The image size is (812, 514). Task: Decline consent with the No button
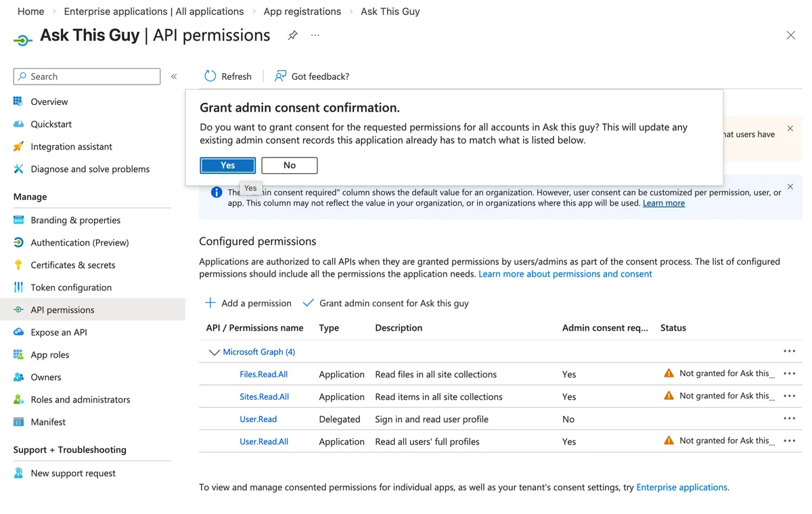[x=290, y=165]
